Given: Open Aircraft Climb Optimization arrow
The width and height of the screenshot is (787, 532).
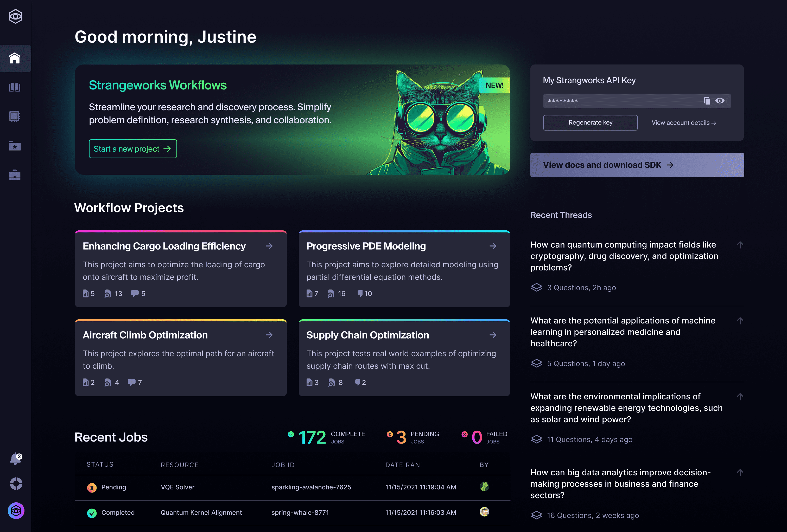Looking at the screenshot, I should (269, 335).
